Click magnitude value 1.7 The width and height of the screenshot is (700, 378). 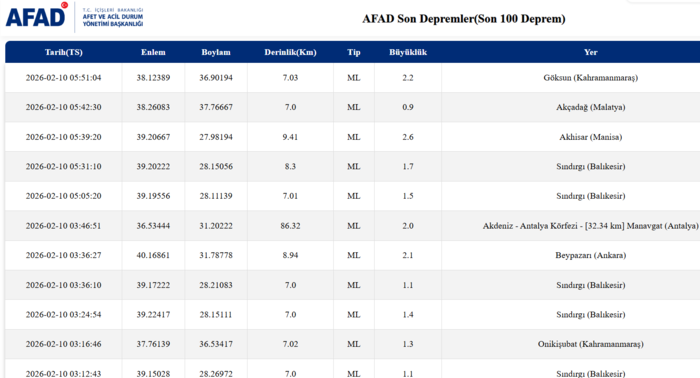[408, 166]
